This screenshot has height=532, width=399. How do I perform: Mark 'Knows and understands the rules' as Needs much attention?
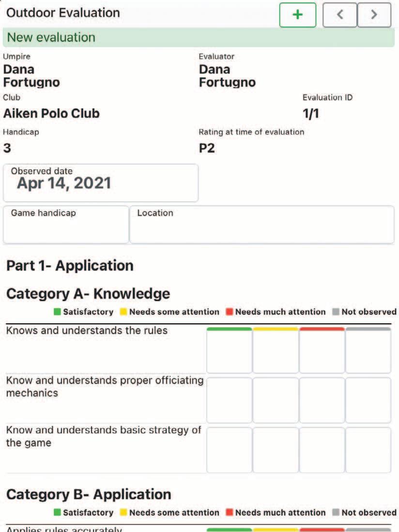322,350
